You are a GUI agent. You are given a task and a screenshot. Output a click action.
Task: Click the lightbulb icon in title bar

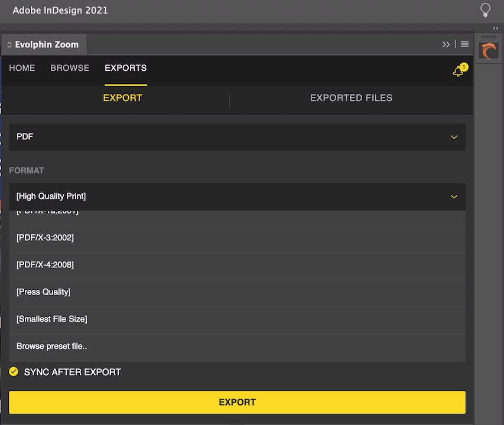tap(485, 10)
